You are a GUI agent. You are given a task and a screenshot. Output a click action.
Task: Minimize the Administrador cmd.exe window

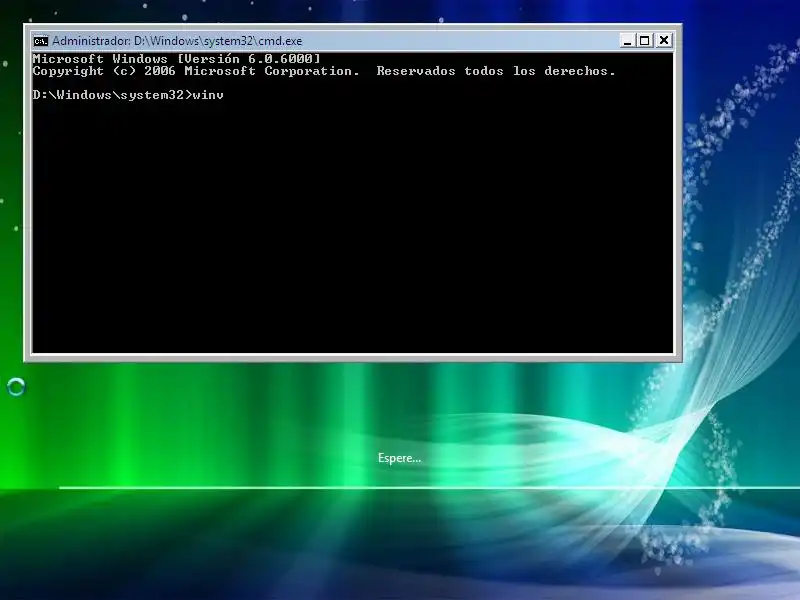(627, 40)
